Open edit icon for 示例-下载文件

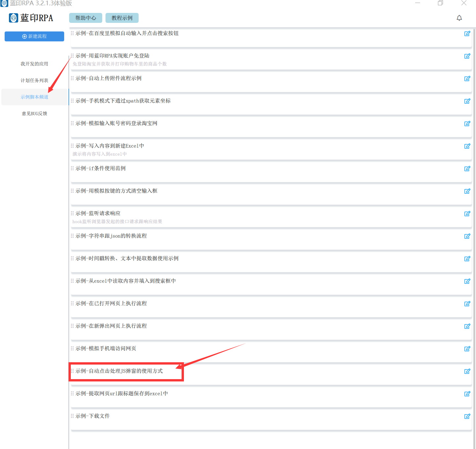(467, 416)
